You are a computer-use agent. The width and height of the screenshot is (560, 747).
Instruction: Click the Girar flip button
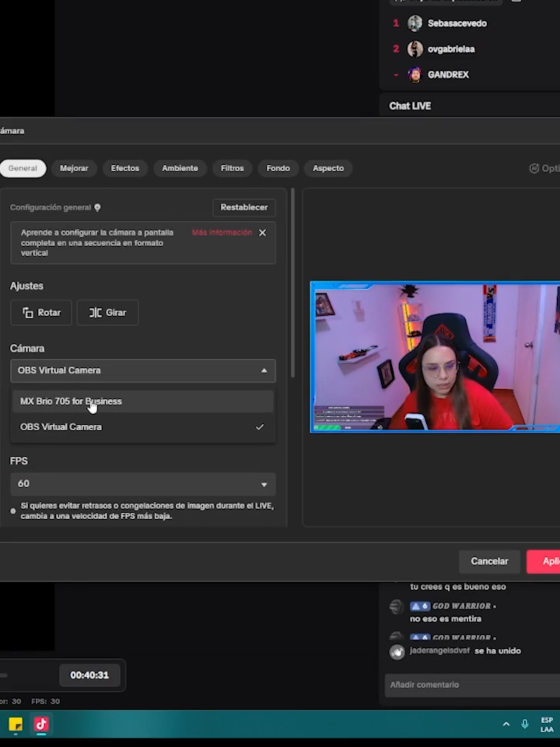tap(108, 313)
